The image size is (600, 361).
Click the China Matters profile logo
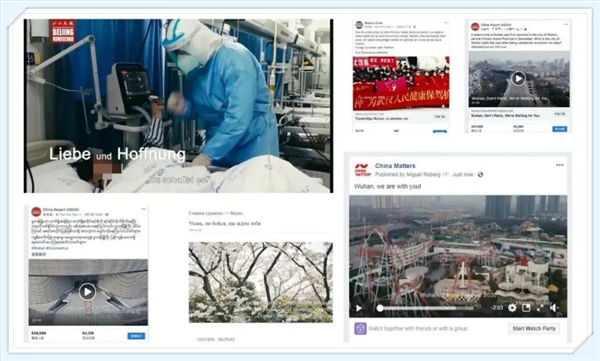[x=362, y=170]
